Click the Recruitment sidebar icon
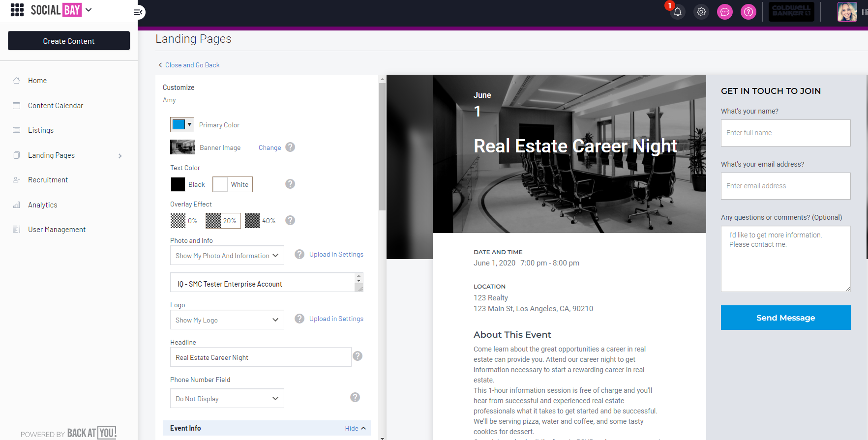The height and width of the screenshot is (440, 868). click(17, 180)
